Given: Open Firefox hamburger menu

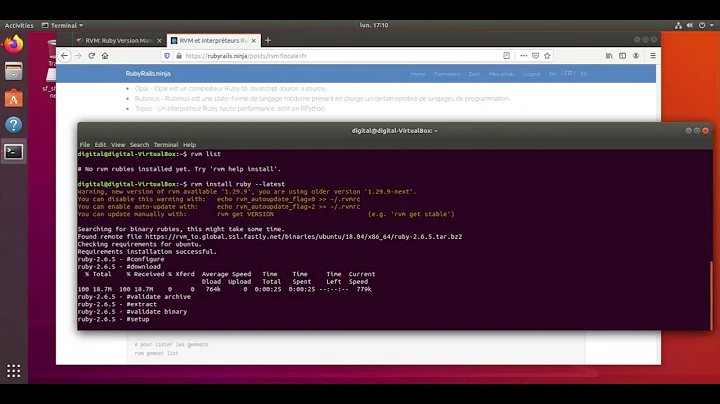Looking at the screenshot, I should click(653, 56).
